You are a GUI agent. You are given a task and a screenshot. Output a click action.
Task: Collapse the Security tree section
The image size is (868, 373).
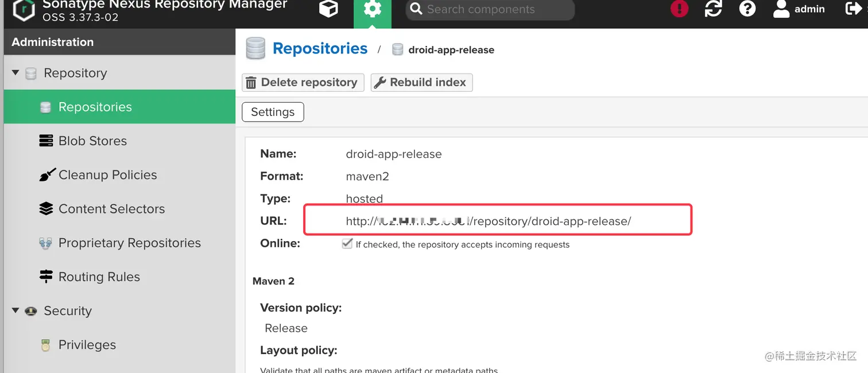pyautogui.click(x=15, y=310)
